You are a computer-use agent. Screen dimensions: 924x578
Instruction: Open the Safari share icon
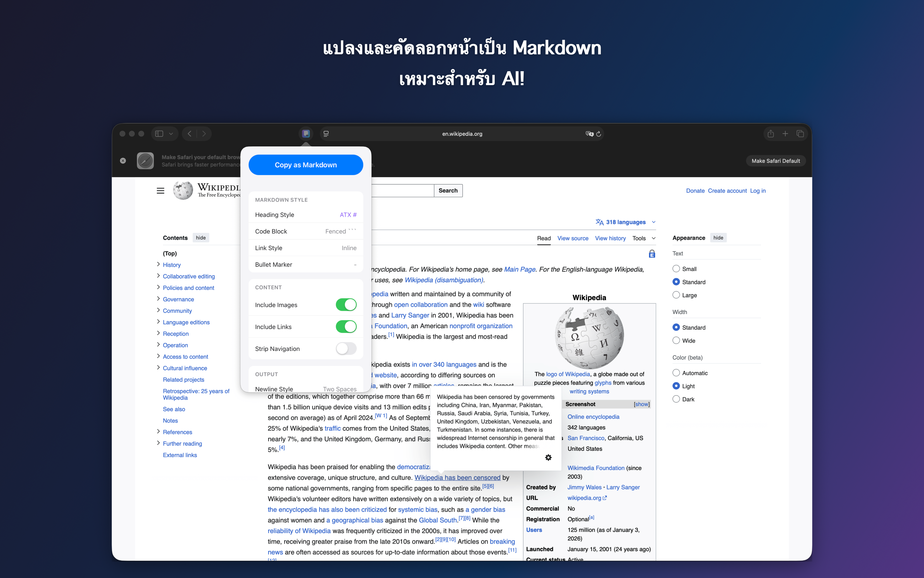[771, 134]
